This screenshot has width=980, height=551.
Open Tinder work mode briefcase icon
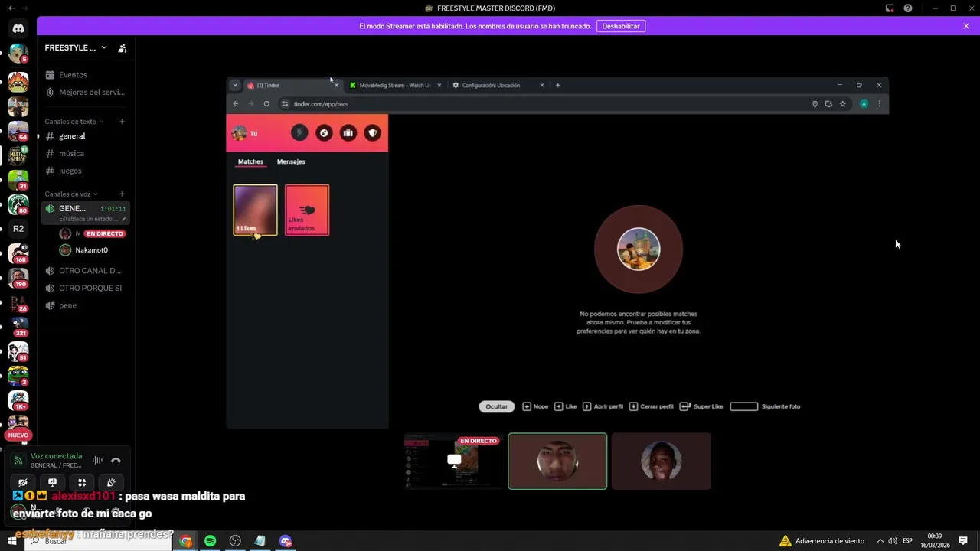[348, 133]
